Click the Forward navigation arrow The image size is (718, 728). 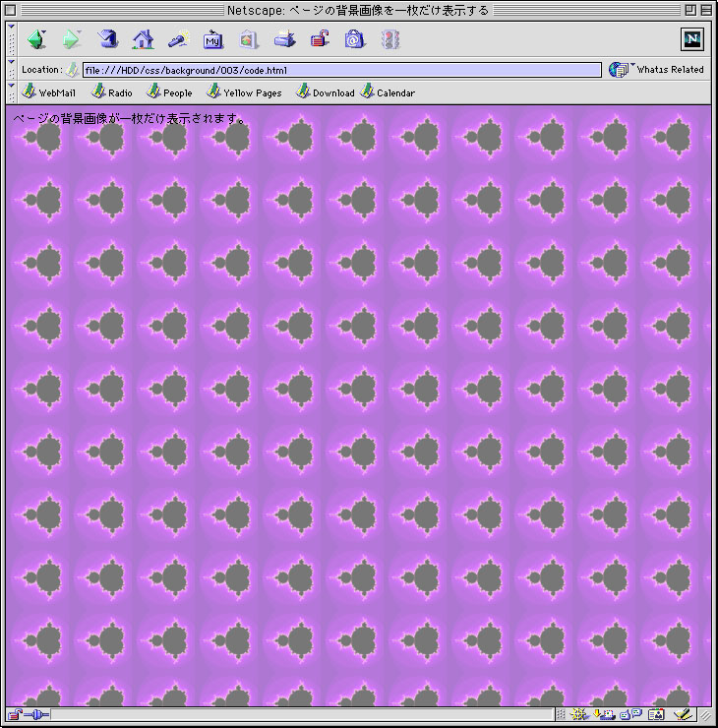click(71, 40)
